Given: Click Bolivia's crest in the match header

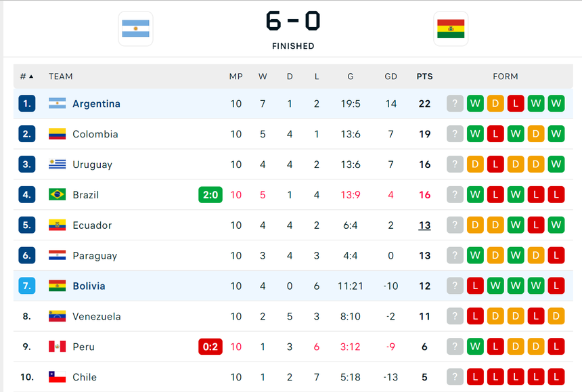Looking at the screenshot, I should pyautogui.click(x=451, y=28).
